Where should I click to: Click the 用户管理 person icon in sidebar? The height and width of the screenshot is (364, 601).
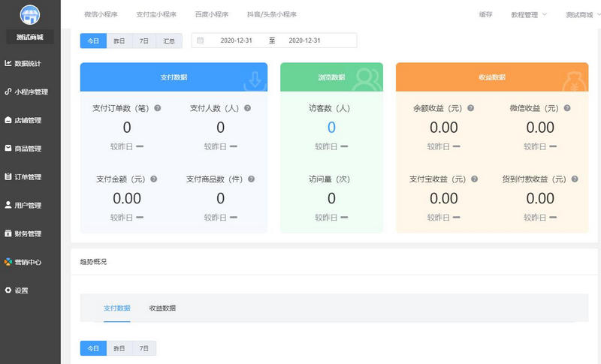tap(8, 205)
